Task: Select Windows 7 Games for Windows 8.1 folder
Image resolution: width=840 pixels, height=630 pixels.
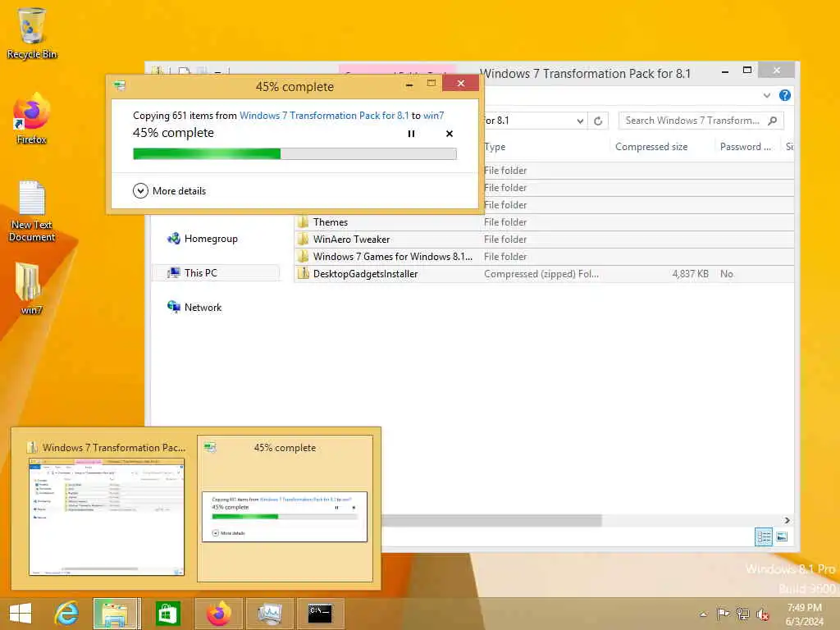Action: coord(544,257)
